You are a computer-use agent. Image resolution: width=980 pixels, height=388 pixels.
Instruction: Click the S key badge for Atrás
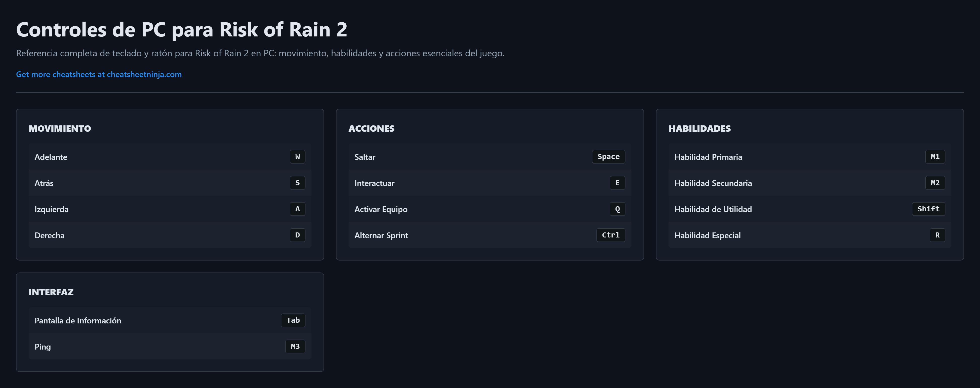click(x=297, y=183)
